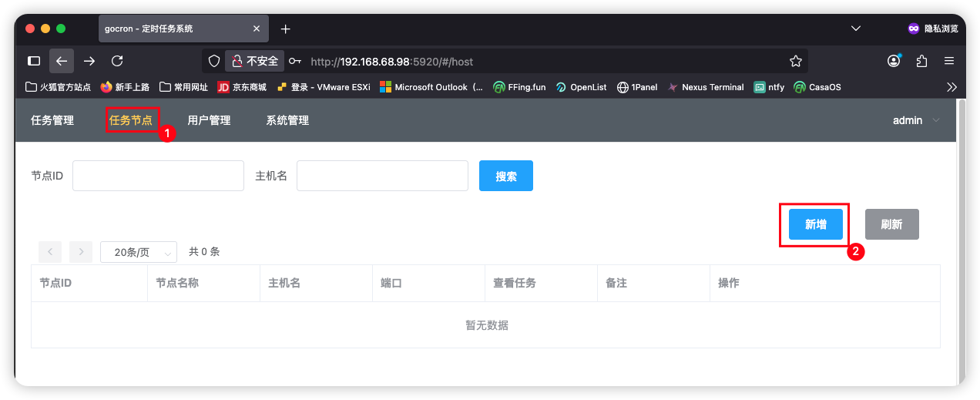Go back using the back arrow
Screen dimensions: 980x400
62,61
